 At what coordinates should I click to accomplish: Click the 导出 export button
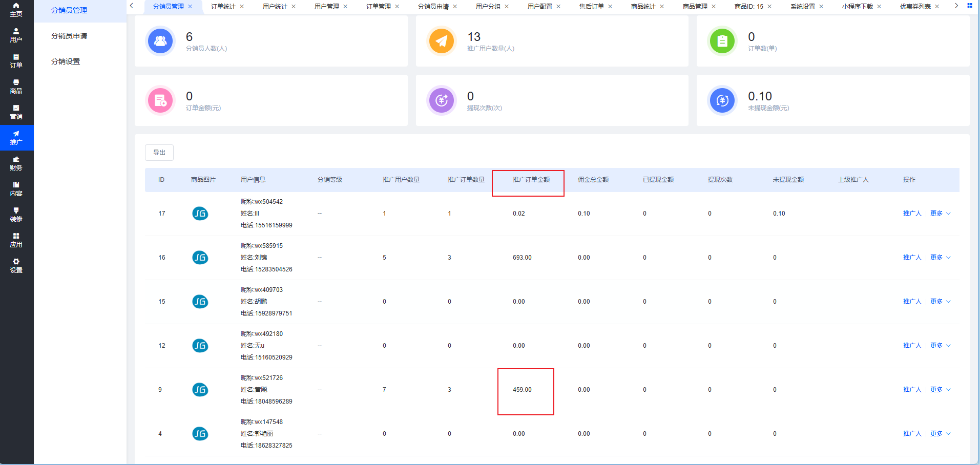159,153
